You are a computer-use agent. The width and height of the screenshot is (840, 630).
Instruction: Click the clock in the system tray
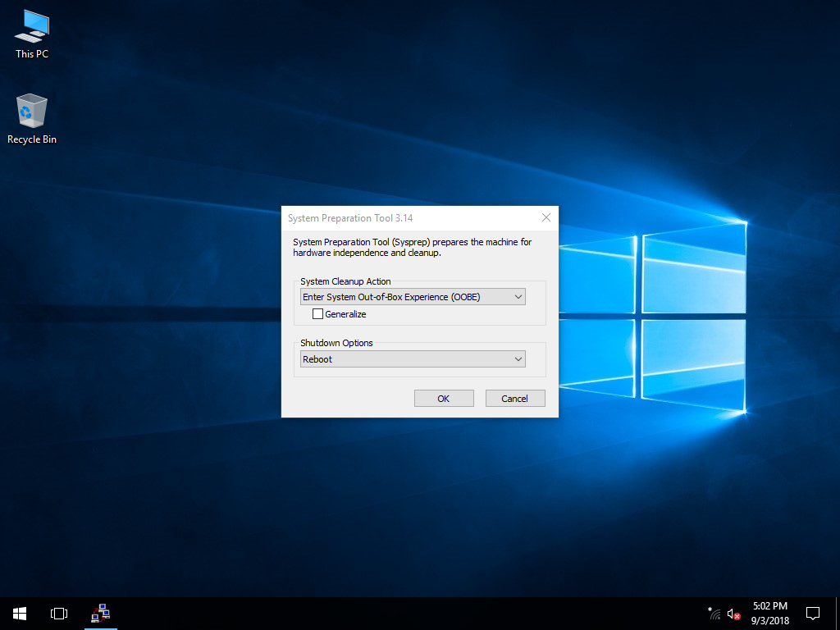pyautogui.click(x=768, y=607)
